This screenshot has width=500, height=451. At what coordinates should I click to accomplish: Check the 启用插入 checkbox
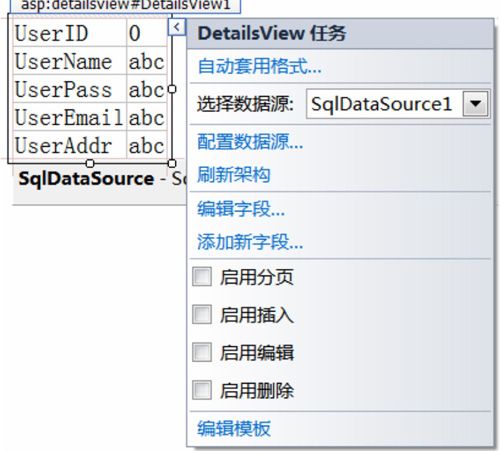pyautogui.click(x=202, y=314)
